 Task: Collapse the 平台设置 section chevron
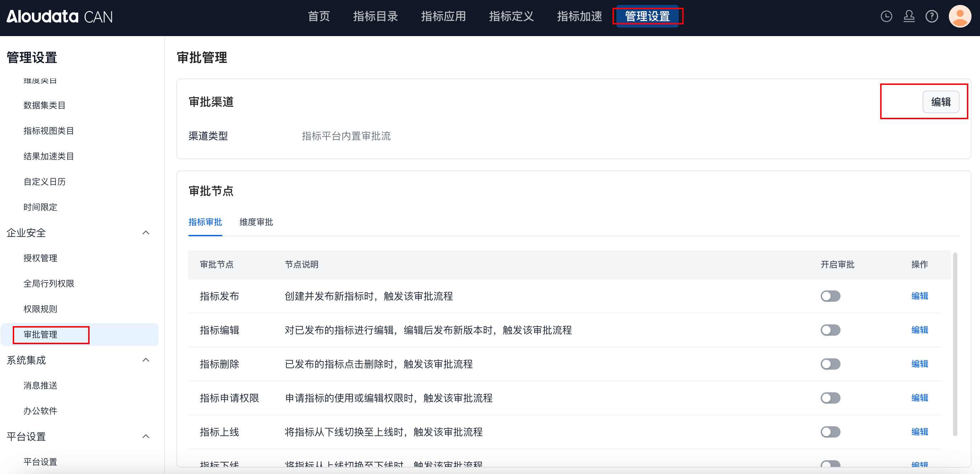click(x=146, y=437)
